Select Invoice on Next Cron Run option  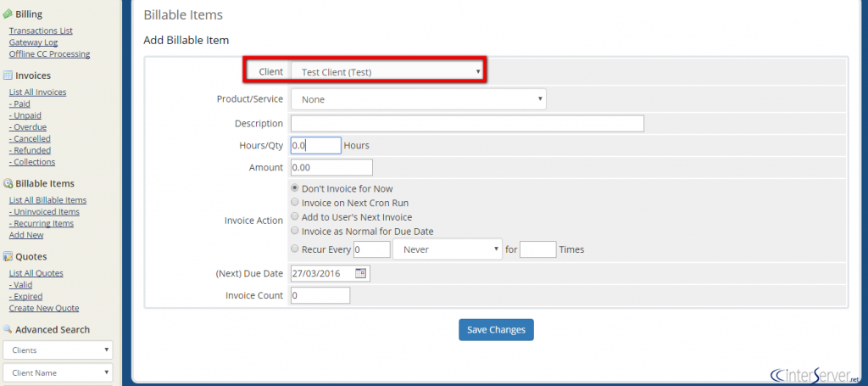pyautogui.click(x=295, y=203)
